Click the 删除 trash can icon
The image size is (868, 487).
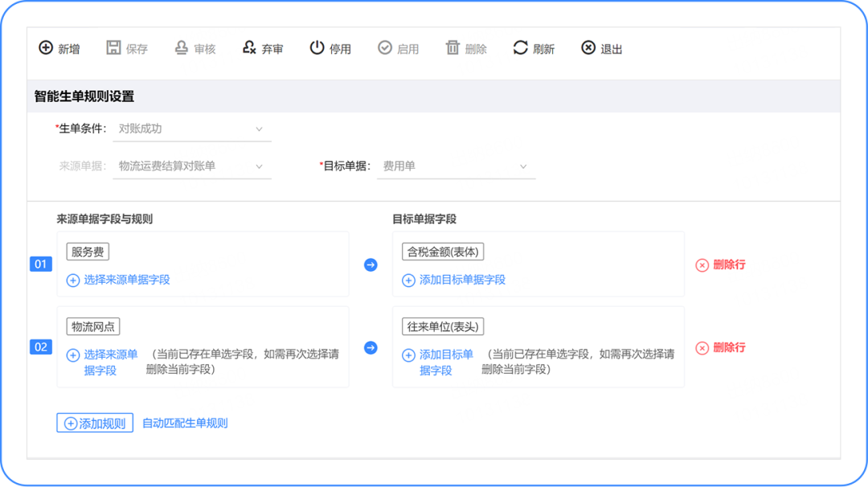[x=452, y=47]
